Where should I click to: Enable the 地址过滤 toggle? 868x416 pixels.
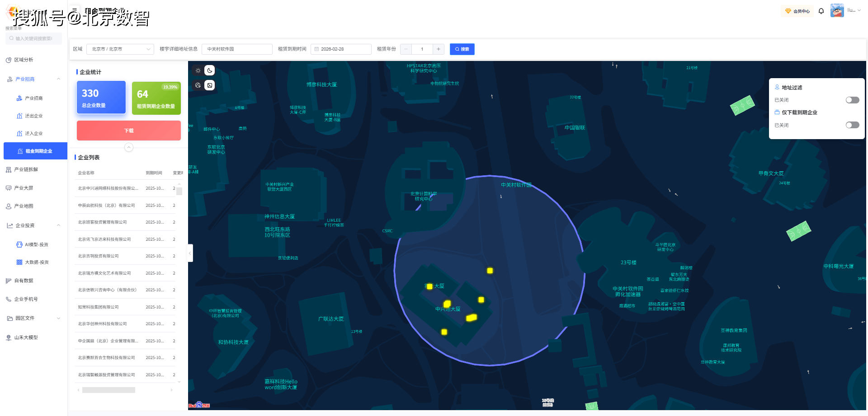852,100
